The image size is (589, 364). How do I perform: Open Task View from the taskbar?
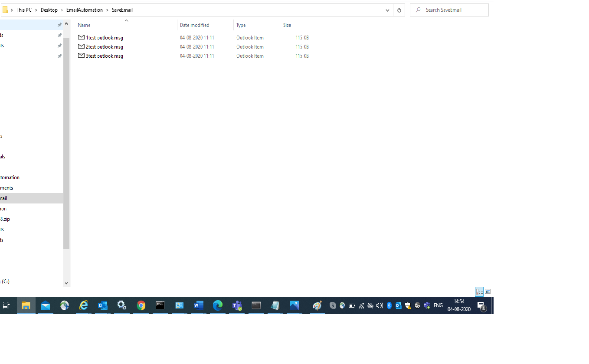pos(7,305)
